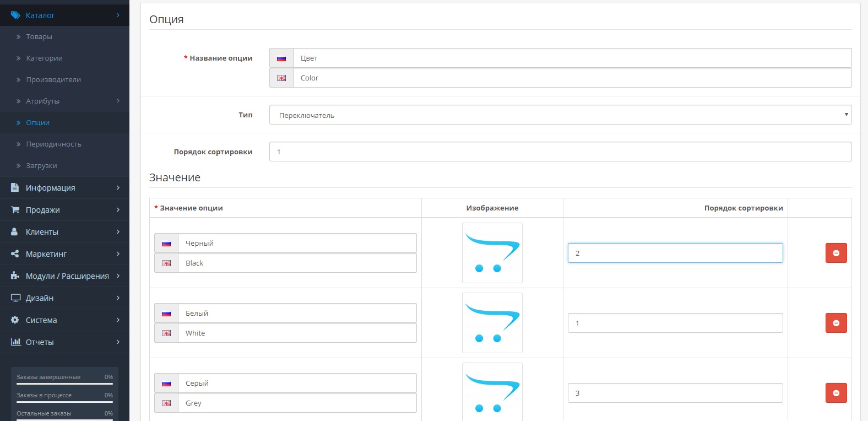Delete the Серый option value row
Viewport: 868px width, 421px height.
coord(836,393)
